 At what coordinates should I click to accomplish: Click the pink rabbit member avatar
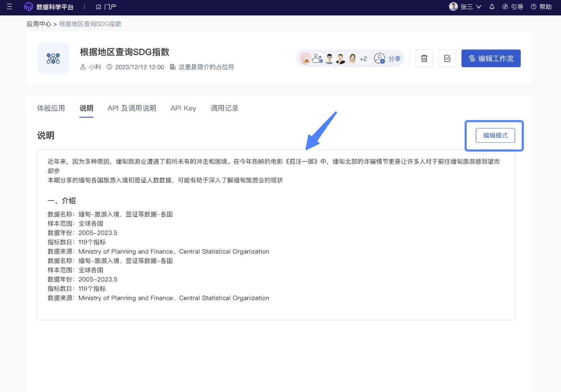pos(306,59)
